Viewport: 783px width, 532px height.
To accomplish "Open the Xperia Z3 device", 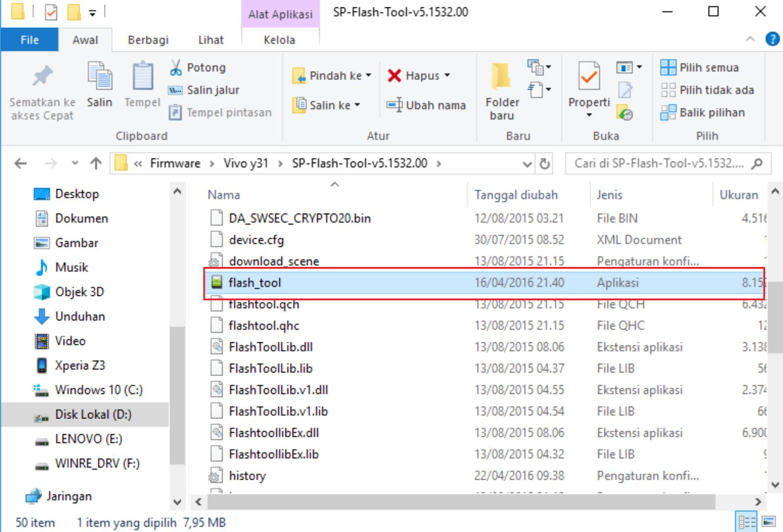I will click(x=69, y=365).
